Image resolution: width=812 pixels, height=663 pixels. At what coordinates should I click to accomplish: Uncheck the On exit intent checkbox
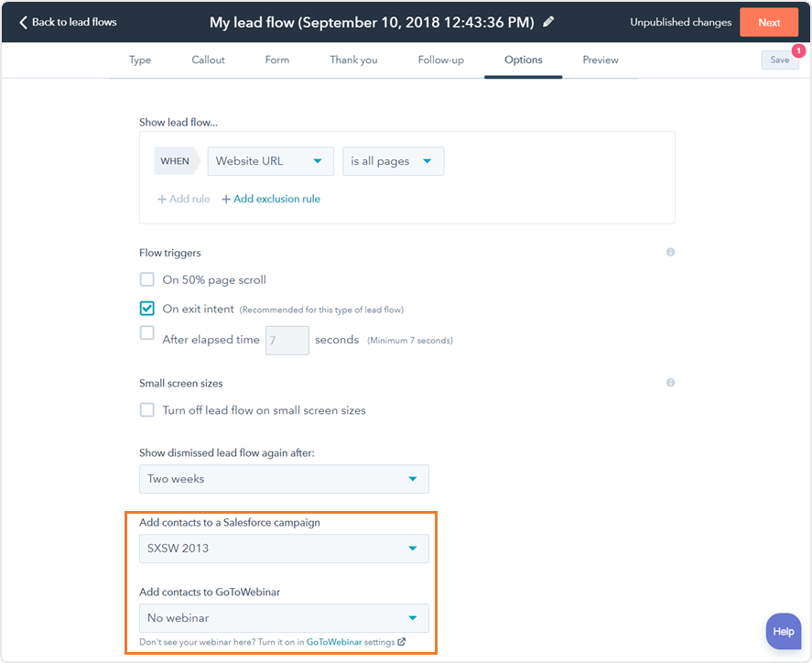[x=147, y=309]
